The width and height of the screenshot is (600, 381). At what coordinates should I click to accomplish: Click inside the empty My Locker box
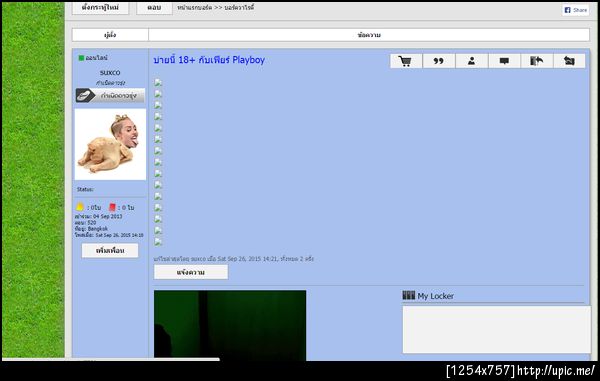496,329
